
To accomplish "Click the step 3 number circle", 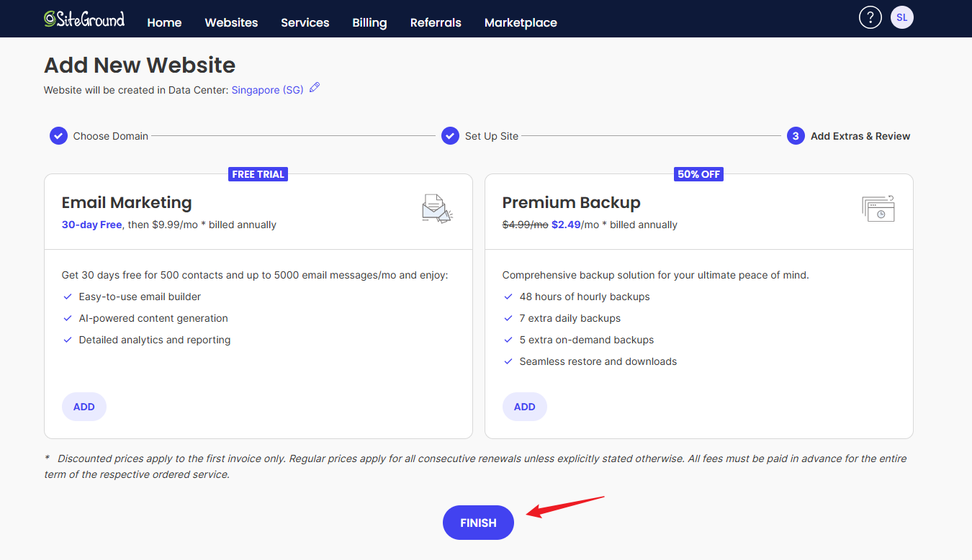I will (796, 136).
